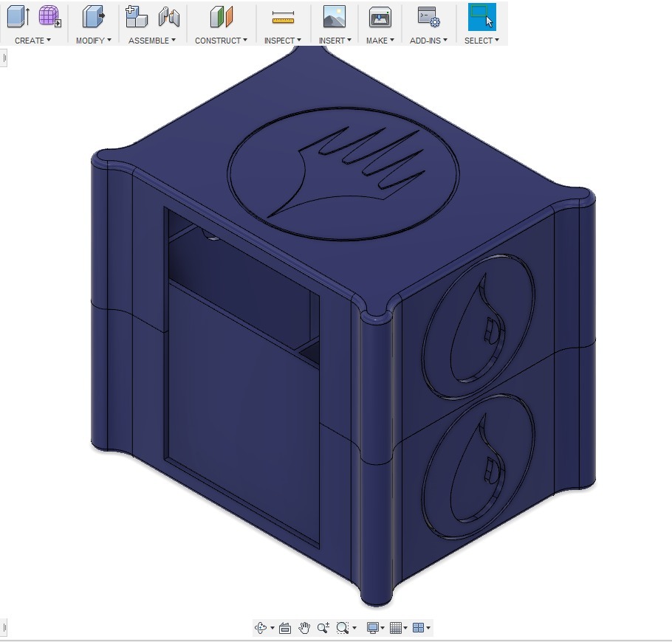Click the Create Form icon

pyautogui.click(x=49, y=16)
